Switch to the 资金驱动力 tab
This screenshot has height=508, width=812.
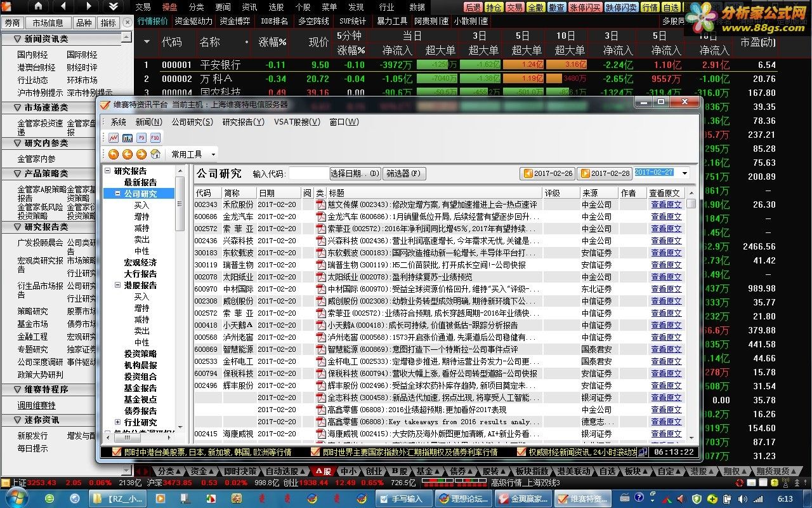193,22
